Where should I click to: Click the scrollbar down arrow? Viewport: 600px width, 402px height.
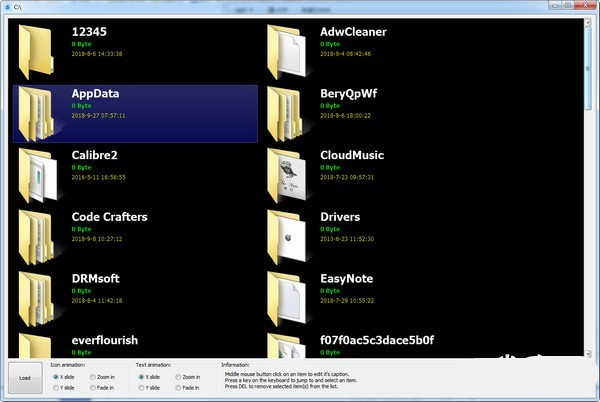588,354
